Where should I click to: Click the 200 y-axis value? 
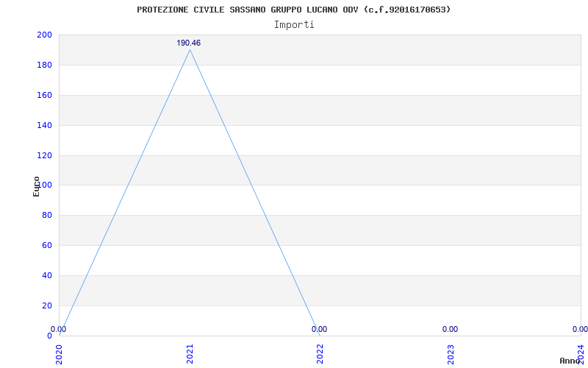tap(44, 35)
